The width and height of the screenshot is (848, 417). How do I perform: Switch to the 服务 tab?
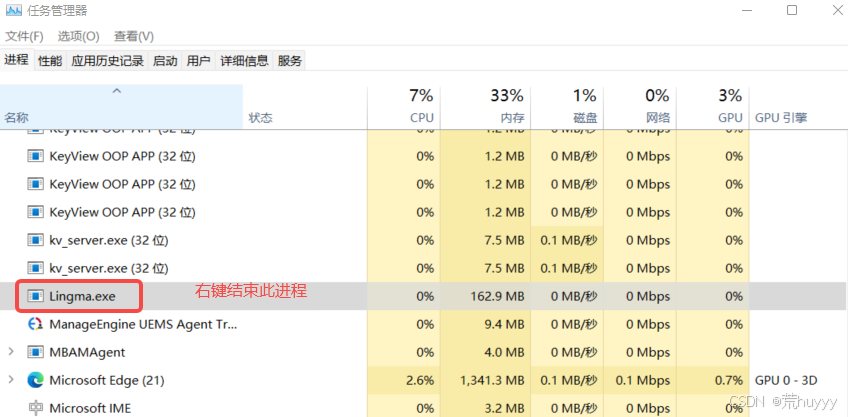289,61
